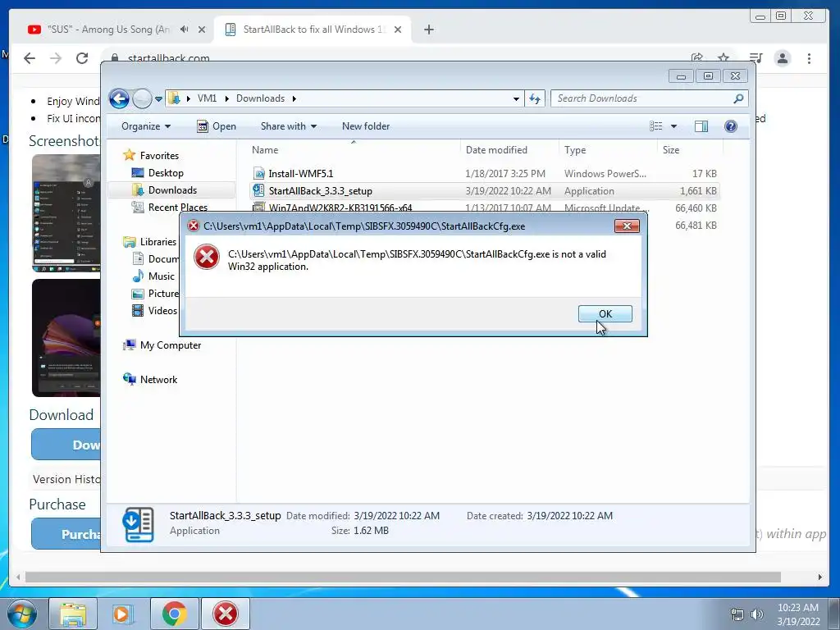Image resolution: width=840 pixels, height=630 pixels.
Task: Close the StartAllBackCfg error dialog
Action: click(626, 226)
